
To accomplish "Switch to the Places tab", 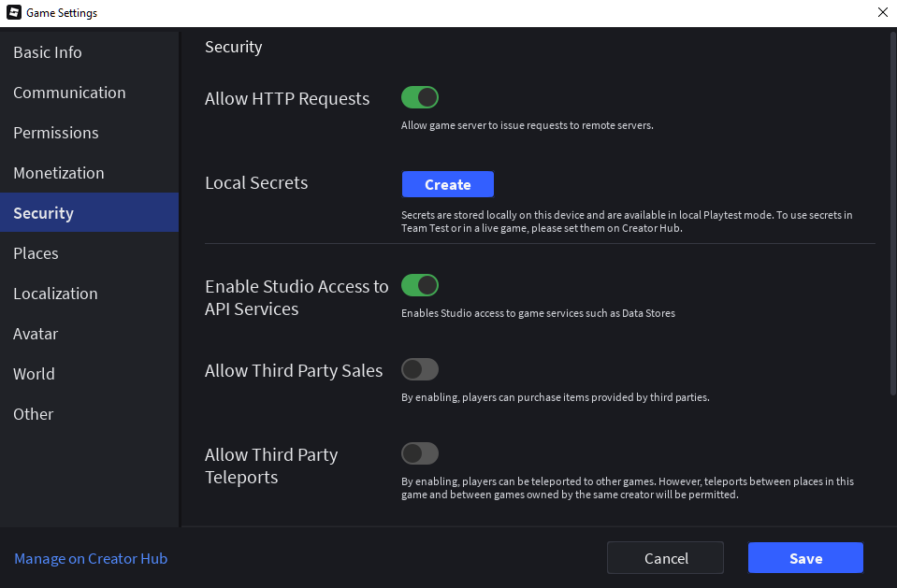I will tap(36, 253).
